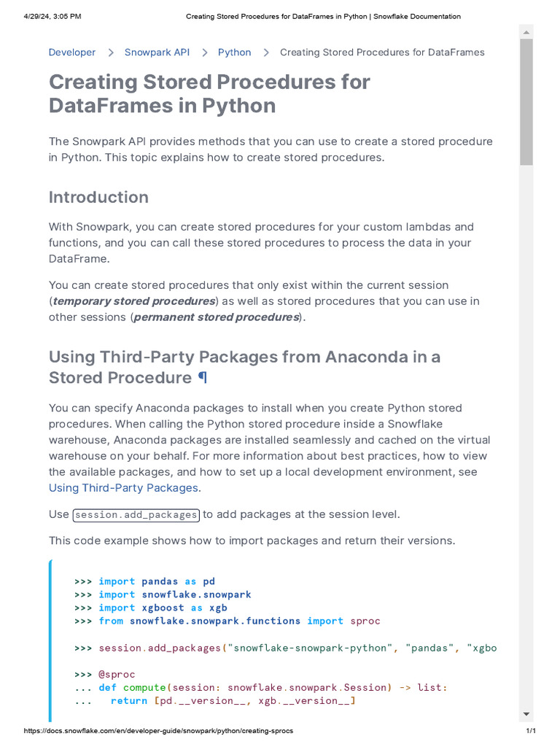Click the 1/1 page number in the footer
Image resolution: width=560 pixels, height=747 pixels.
[531, 731]
